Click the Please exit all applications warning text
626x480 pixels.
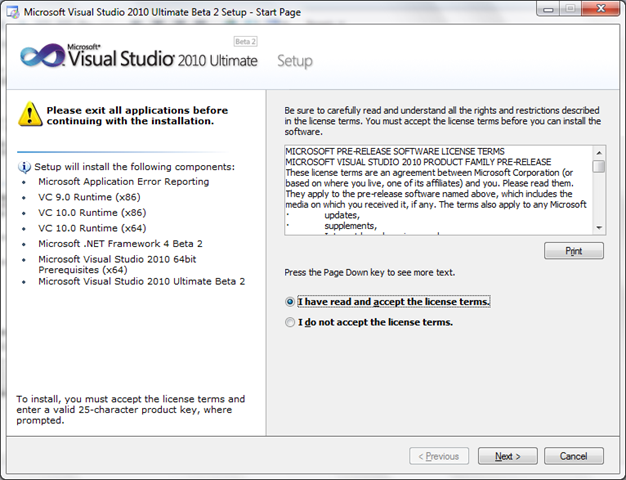pos(137,115)
